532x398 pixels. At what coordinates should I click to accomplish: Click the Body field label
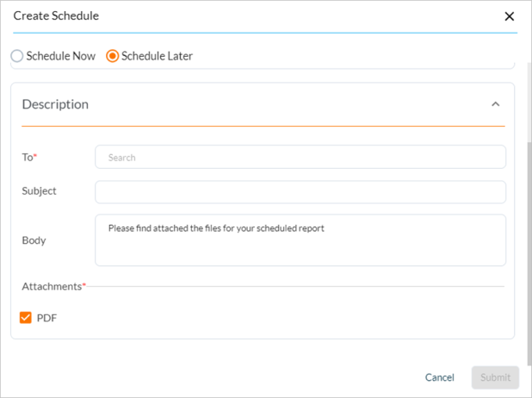34,240
